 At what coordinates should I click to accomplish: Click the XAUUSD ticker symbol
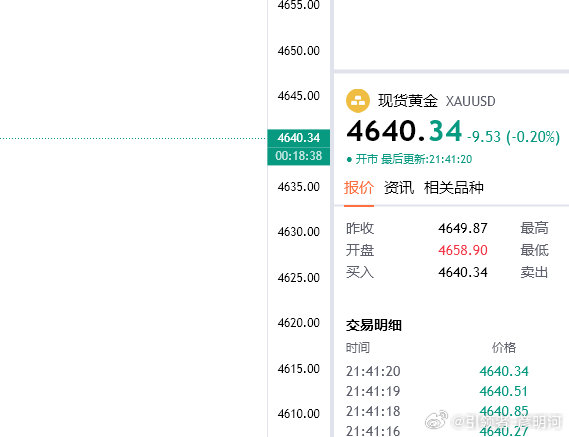click(471, 101)
